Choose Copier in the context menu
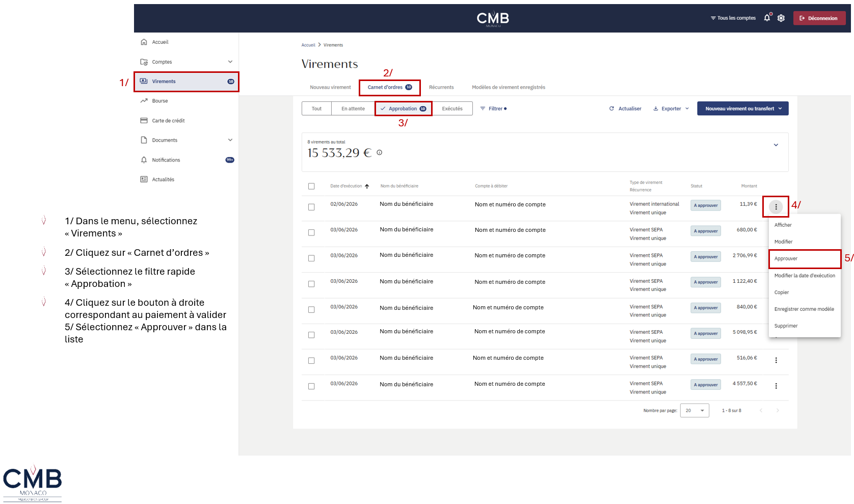The height and width of the screenshot is (504, 854). point(805,293)
